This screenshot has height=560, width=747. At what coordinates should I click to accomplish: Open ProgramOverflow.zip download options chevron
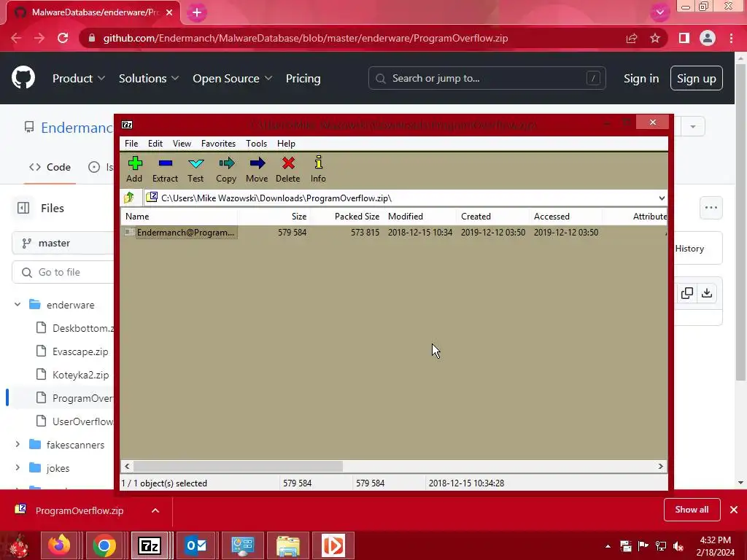click(x=155, y=510)
